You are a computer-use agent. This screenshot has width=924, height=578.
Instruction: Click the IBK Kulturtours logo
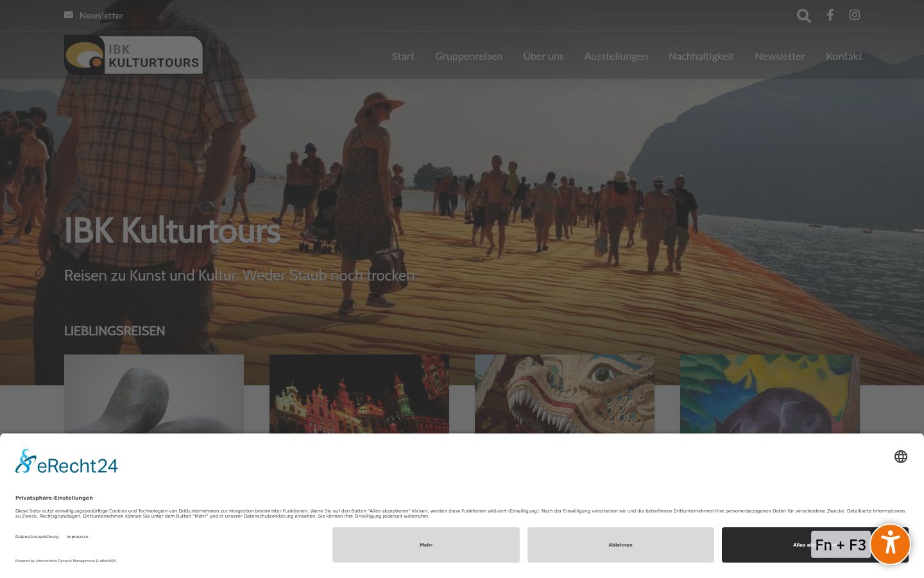point(133,55)
